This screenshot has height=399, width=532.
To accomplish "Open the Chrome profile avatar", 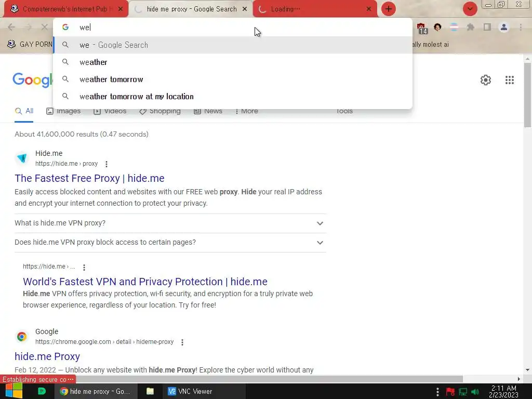I will (x=504, y=27).
